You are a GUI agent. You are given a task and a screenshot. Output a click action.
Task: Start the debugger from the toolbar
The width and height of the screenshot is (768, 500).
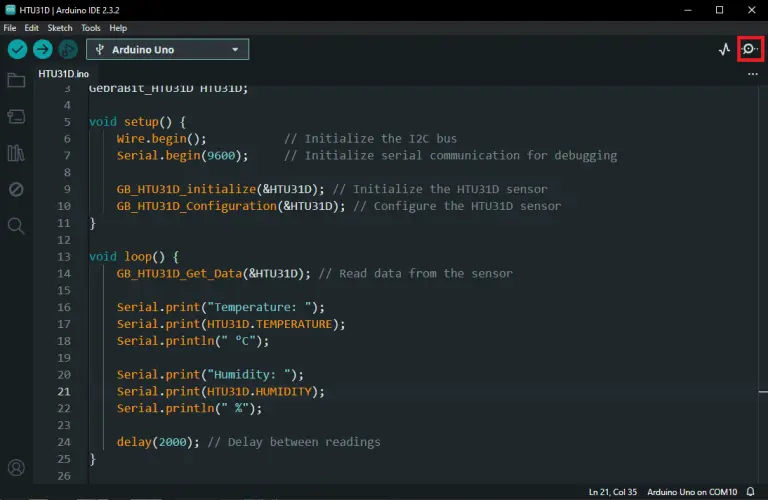tap(68, 49)
